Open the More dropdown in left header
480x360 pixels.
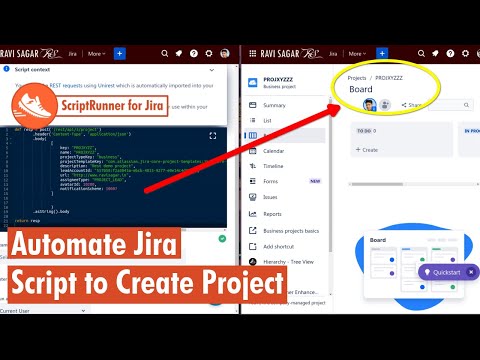[x=96, y=54]
